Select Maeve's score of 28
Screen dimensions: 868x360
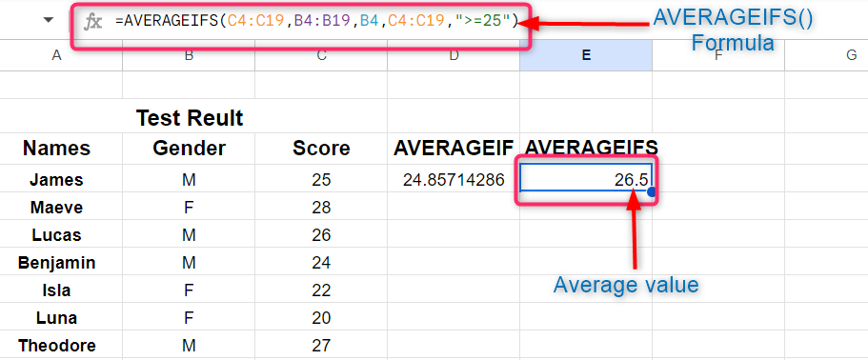coord(321,207)
